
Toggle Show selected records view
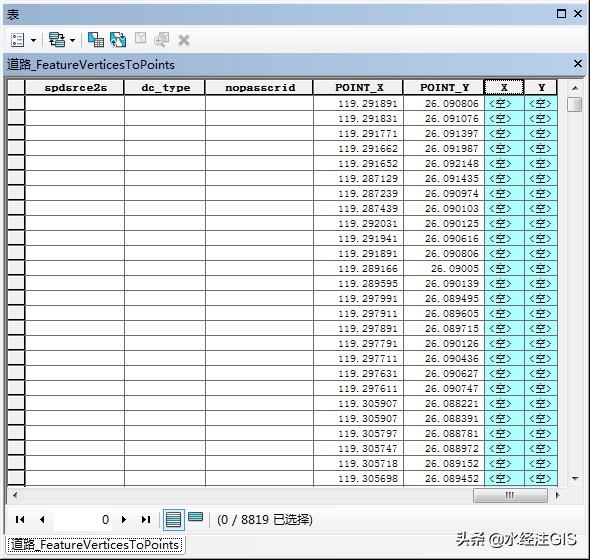pos(195,517)
